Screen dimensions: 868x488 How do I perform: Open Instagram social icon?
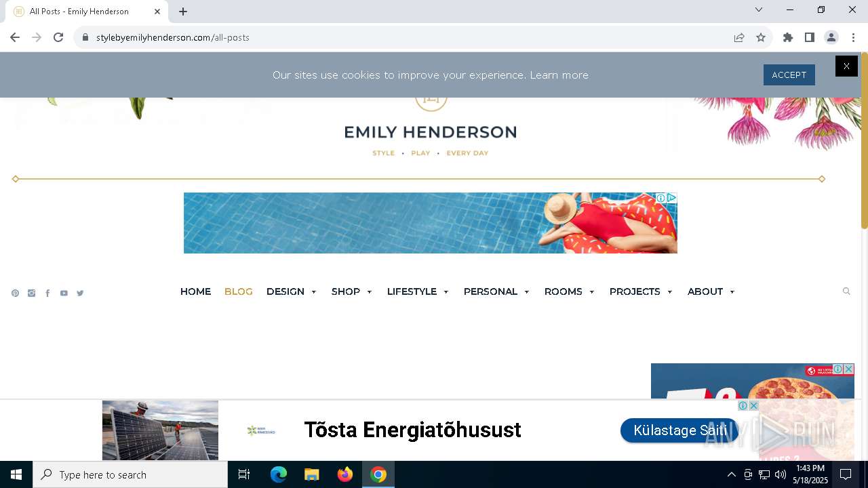(31, 293)
